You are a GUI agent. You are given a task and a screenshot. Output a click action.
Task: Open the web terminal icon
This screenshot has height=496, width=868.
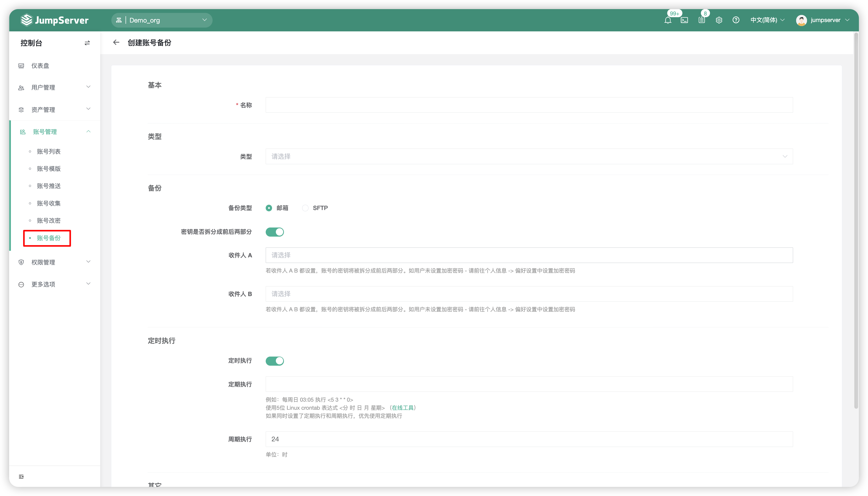(684, 20)
